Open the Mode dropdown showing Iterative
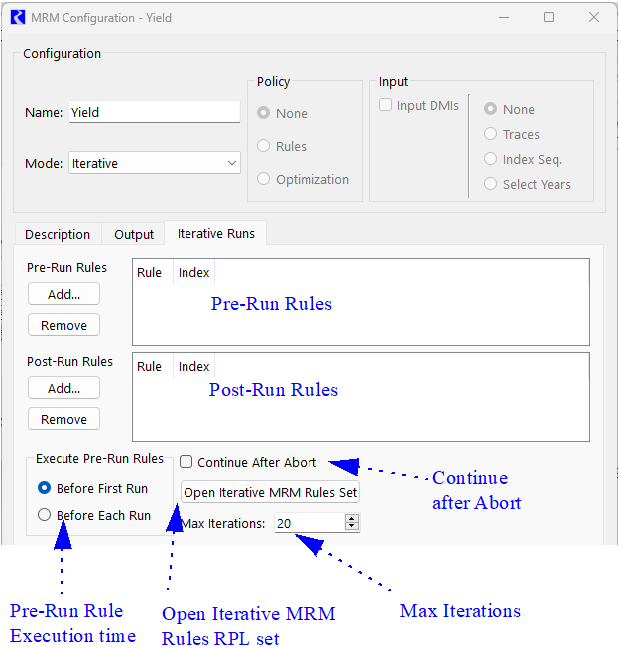 pos(154,163)
